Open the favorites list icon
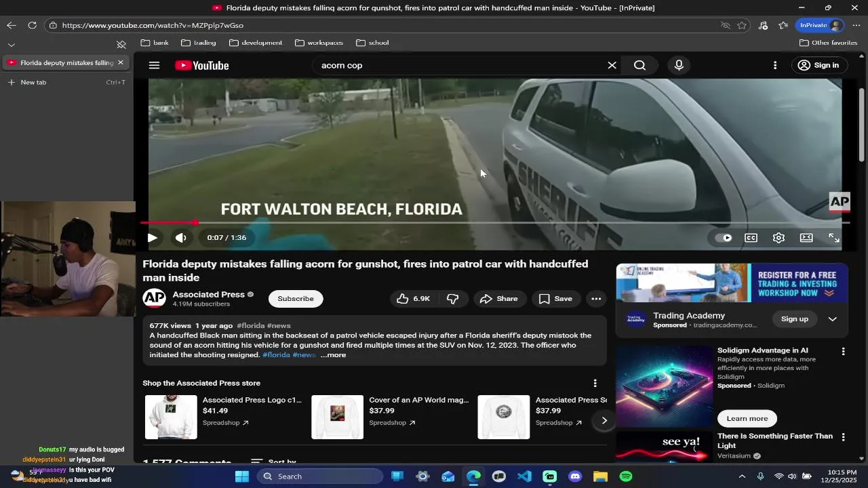The image size is (868, 488). tap(783, 25)
